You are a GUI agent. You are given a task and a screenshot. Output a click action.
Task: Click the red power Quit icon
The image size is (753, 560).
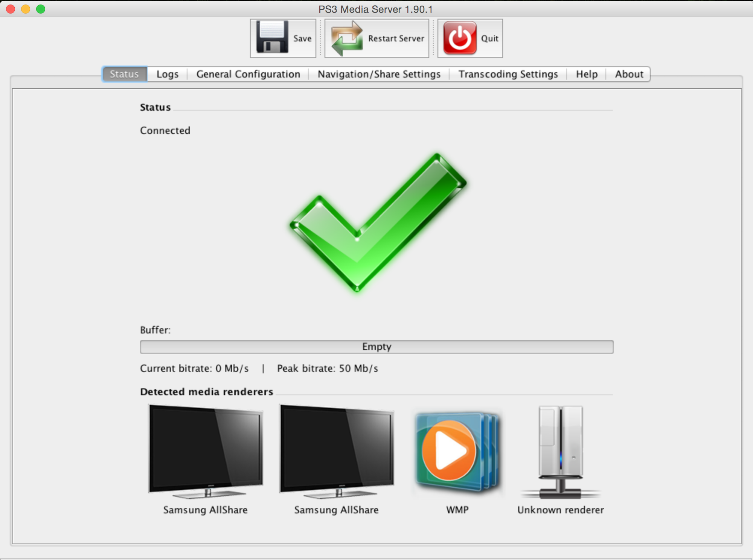coord(460,38)
